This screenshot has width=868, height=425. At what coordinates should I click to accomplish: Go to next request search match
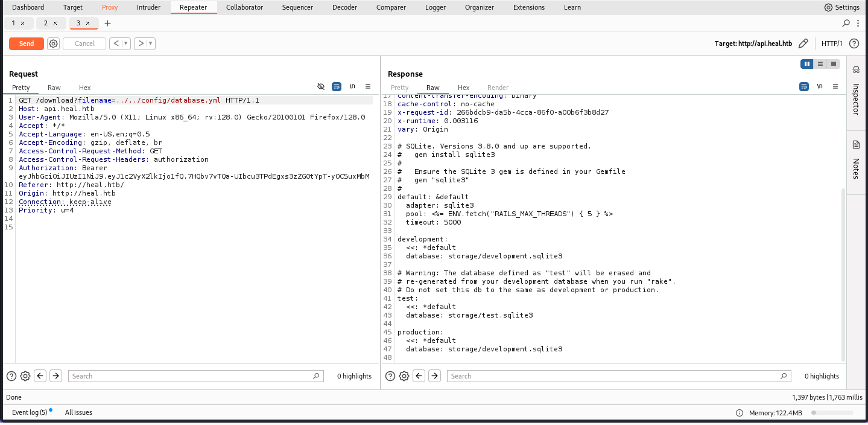coord(55,376)
